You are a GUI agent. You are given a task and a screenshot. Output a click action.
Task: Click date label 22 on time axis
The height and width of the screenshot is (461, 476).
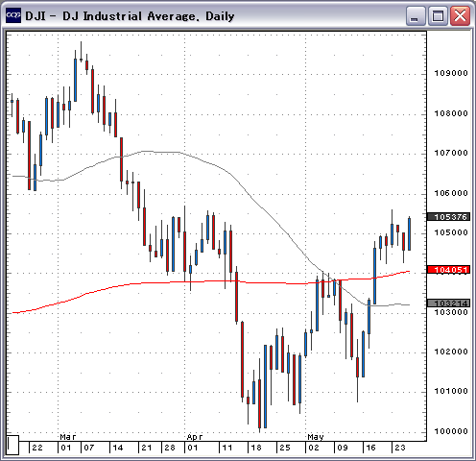coord(37,448)
